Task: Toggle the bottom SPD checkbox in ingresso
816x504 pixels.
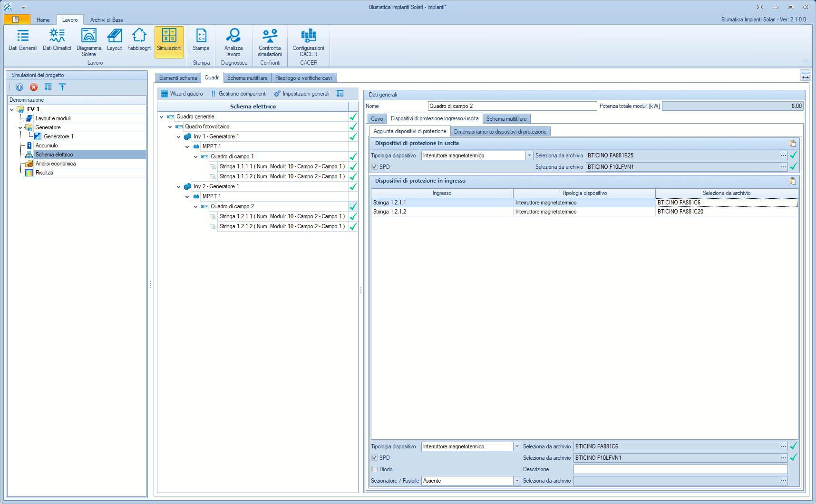Action: pos(375,458)
